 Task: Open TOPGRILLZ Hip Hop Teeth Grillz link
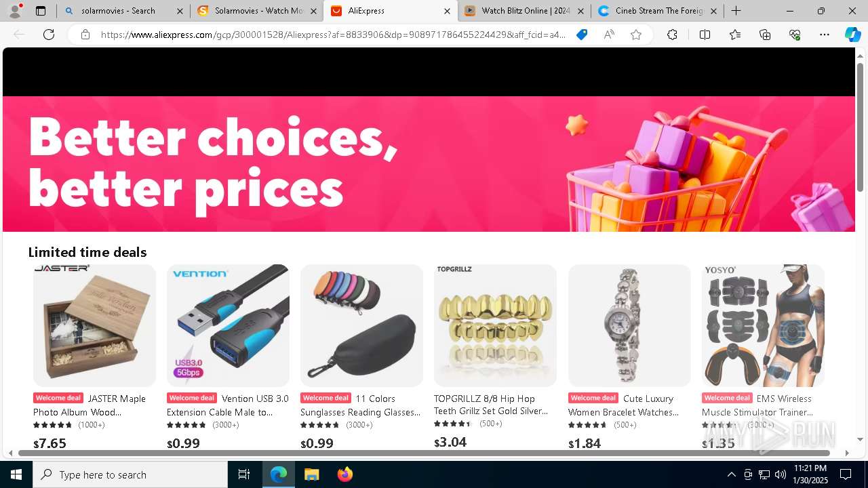point(491,405)
